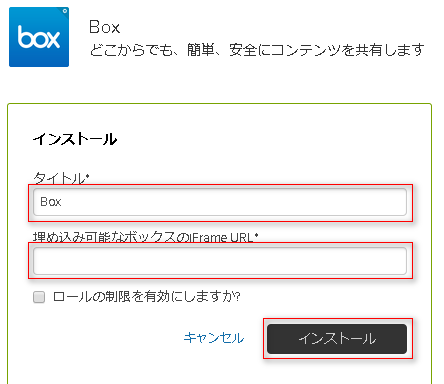Click the required asterisk next to タイトル
Viewport: 444px width, 384px height.
88,175
